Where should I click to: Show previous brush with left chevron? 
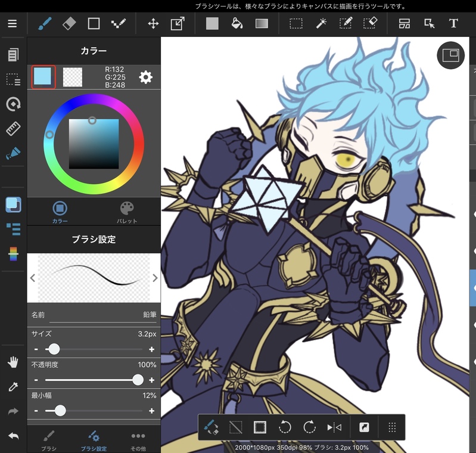(x=33, y=278)
